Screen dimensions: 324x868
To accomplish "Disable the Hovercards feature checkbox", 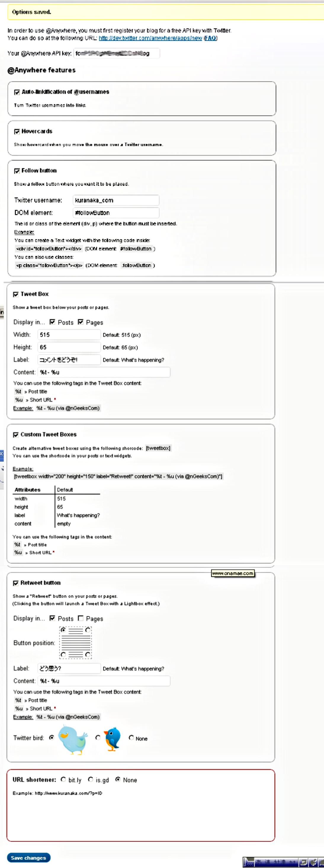I will pos(17,131).
